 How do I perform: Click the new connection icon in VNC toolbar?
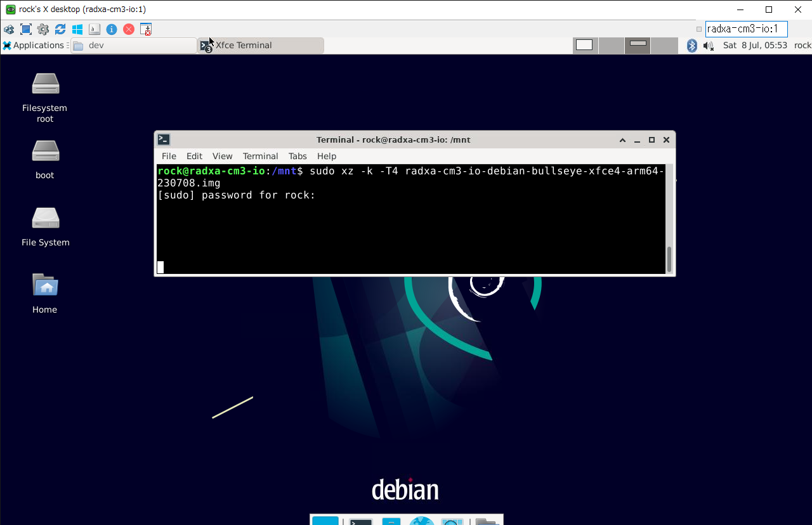click(9, 29)
